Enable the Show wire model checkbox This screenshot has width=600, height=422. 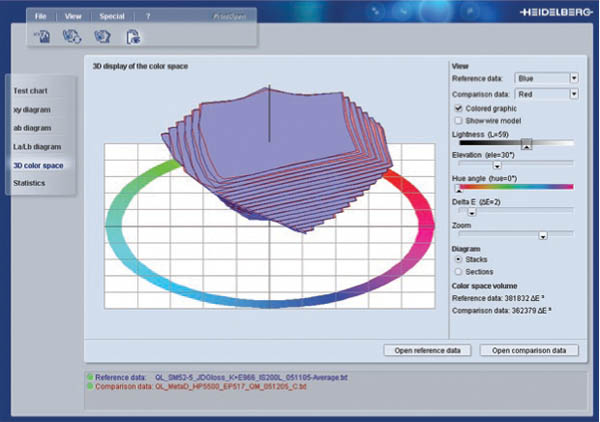coord(458,119)
